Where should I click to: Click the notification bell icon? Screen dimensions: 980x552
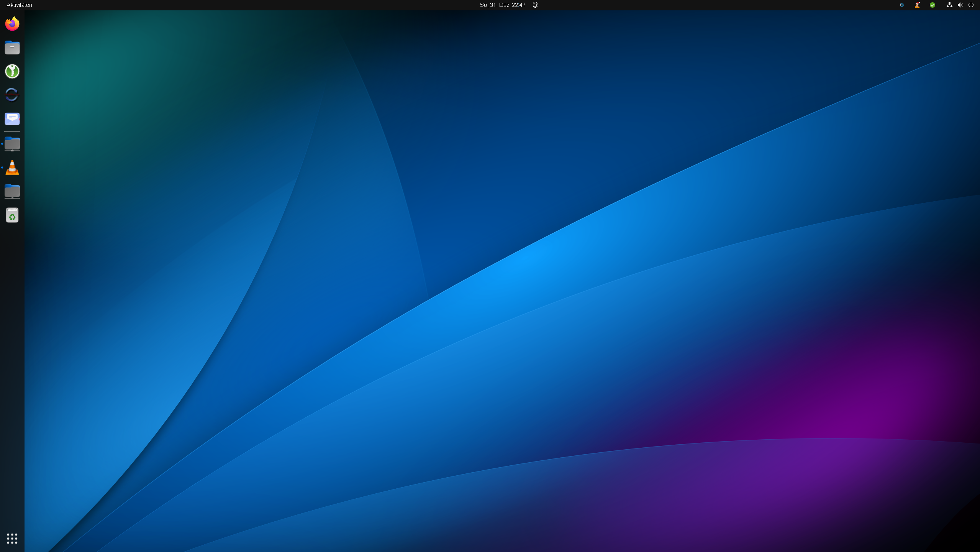coord(535,5)
